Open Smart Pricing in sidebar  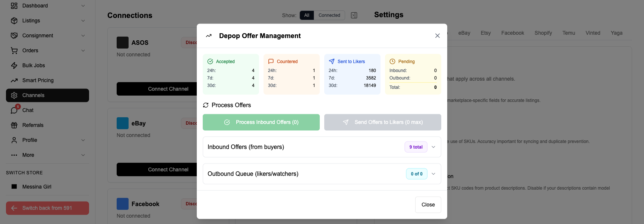coord(47,80)
